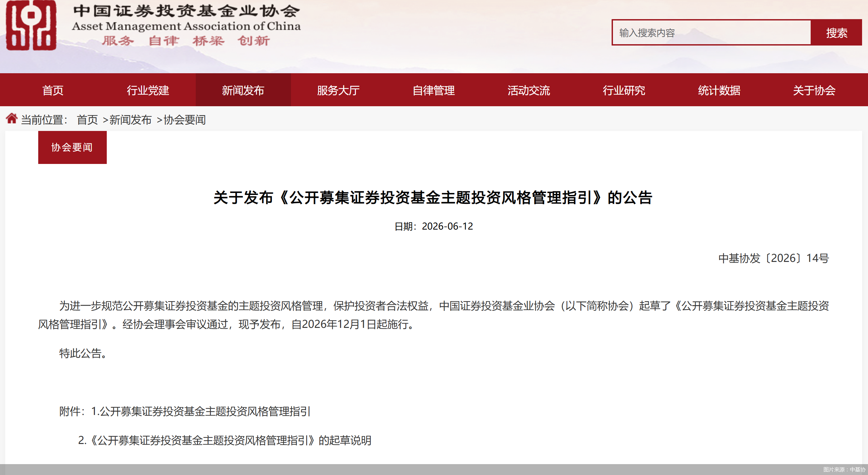Click Asset Management Association of China text

[186, 26]
